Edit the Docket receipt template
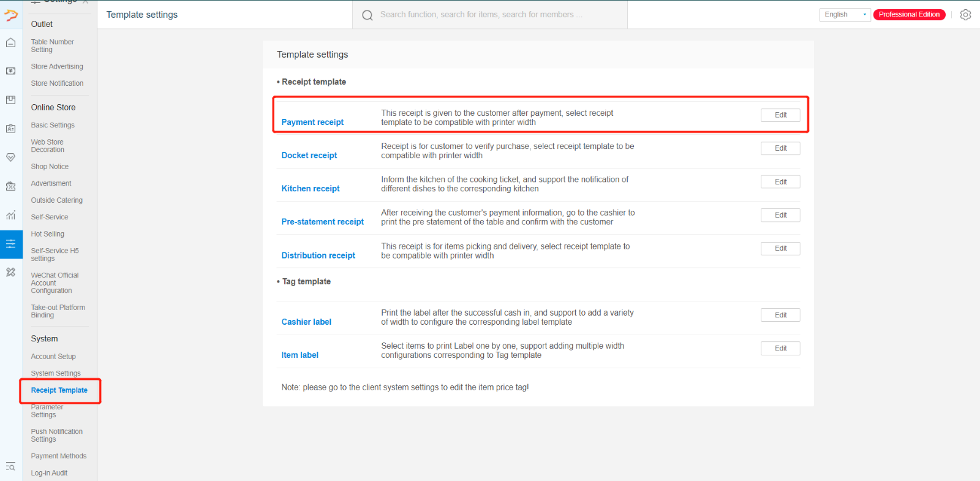 click(780, 148)
